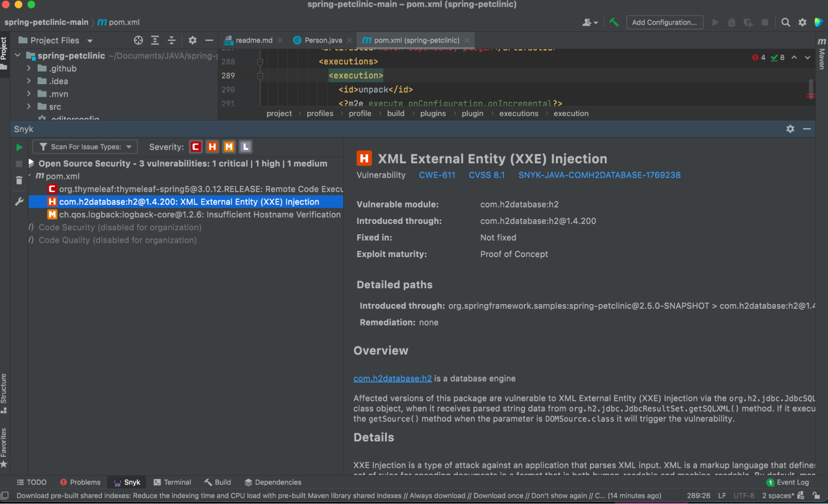Open Snyk panel gear options
The image size is (828, 504).
(x=790, y=129)
